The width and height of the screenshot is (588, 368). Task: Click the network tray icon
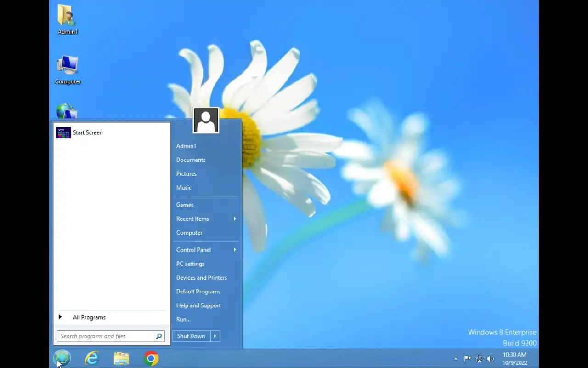pyautogui.click(x=479, y=359)
